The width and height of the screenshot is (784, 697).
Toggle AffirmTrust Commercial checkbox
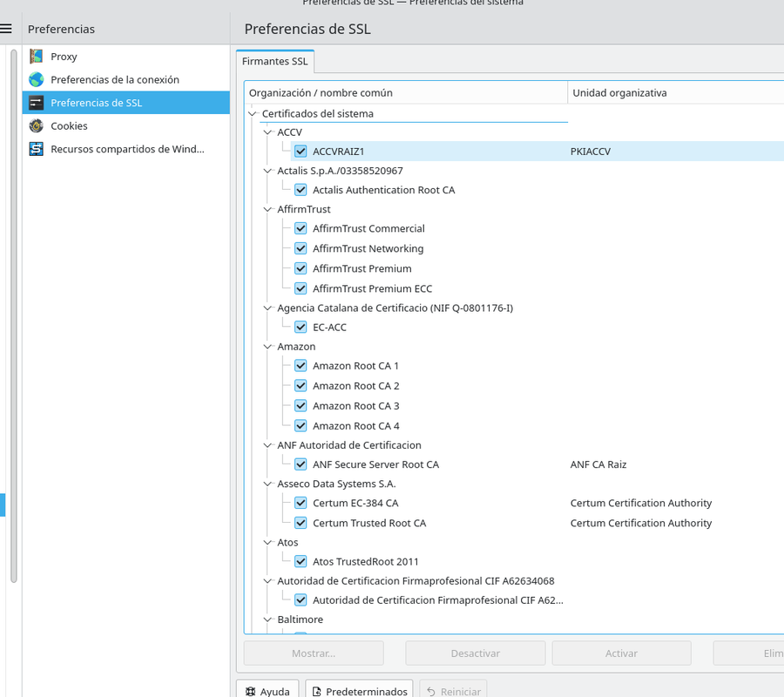[x=301, y=228]
